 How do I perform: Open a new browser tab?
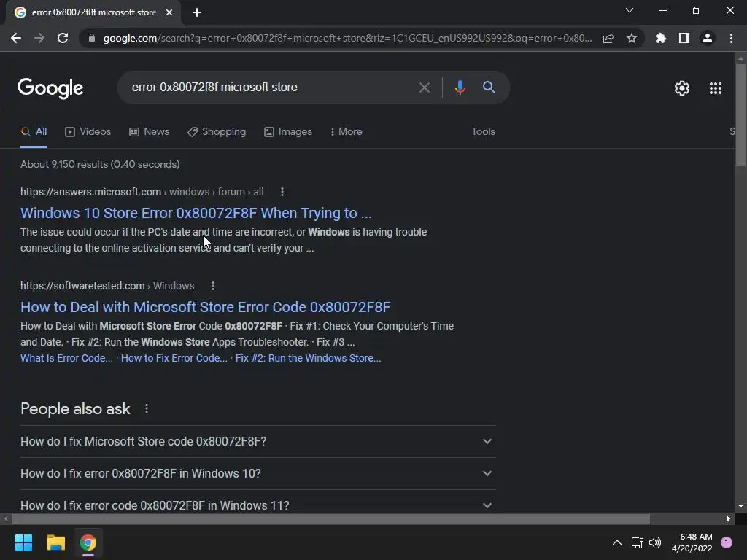coord(197,12)
